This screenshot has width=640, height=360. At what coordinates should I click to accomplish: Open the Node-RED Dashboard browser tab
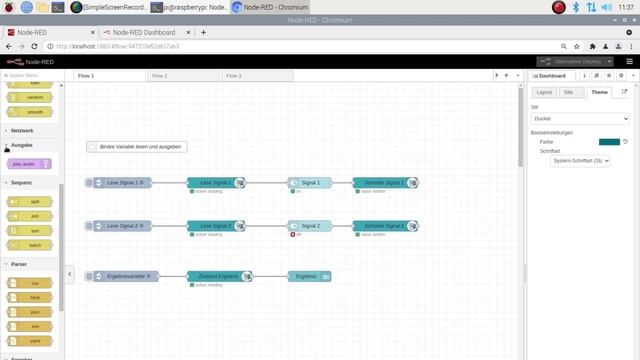tap(143, 32)
